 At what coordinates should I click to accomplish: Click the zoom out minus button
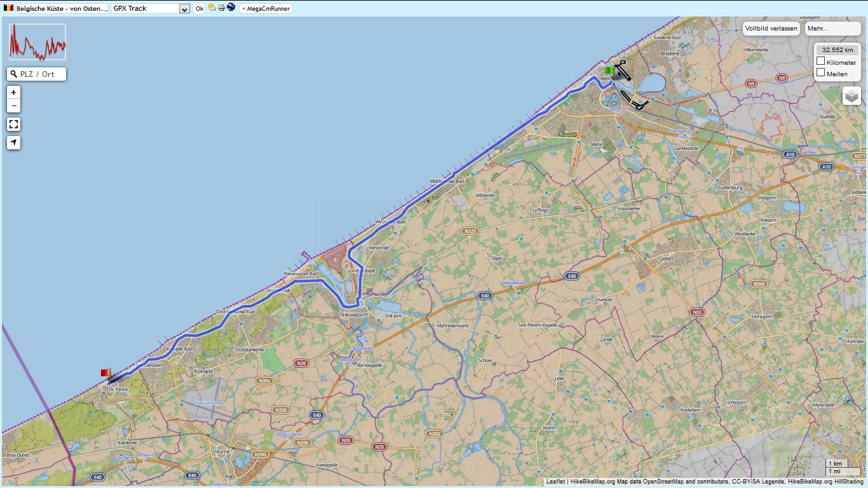pos(14,105)
